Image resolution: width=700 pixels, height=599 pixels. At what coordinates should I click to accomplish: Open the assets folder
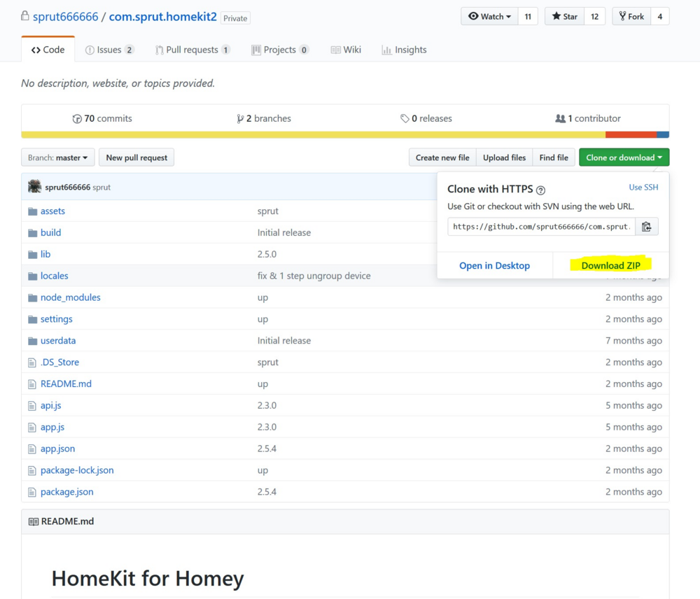coord(52,211)
